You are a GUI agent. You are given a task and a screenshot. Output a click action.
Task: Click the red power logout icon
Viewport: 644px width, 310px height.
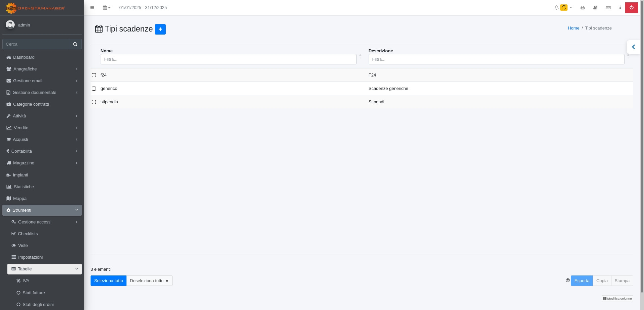(x=631, y=8)
